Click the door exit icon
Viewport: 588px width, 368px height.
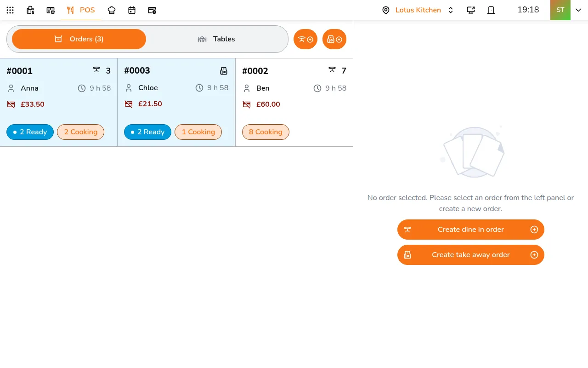click(491, 10)
